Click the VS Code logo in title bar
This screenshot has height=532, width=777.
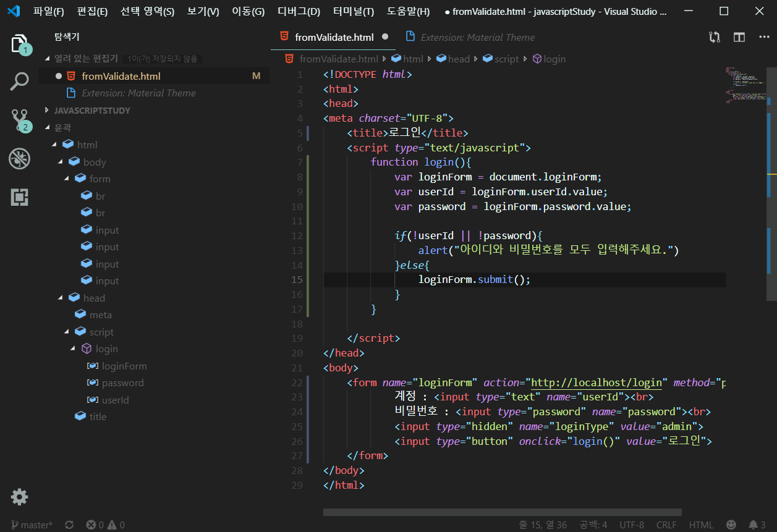[14, 11]
